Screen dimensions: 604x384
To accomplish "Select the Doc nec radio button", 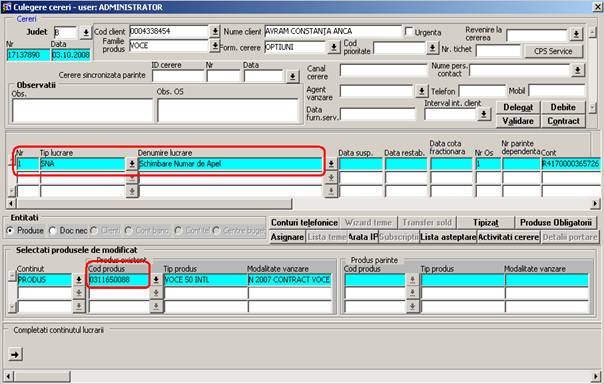I will [53, 231].
